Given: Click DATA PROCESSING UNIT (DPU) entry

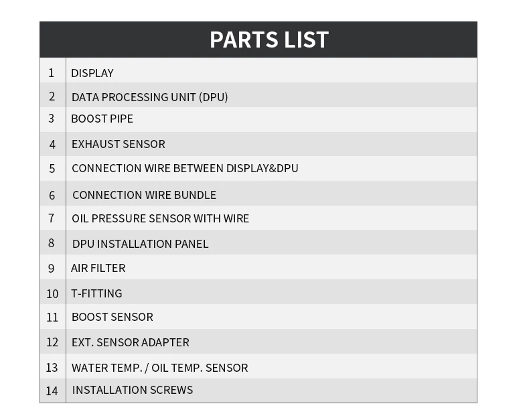Looking at the screenshot, I should click(149, 97).
